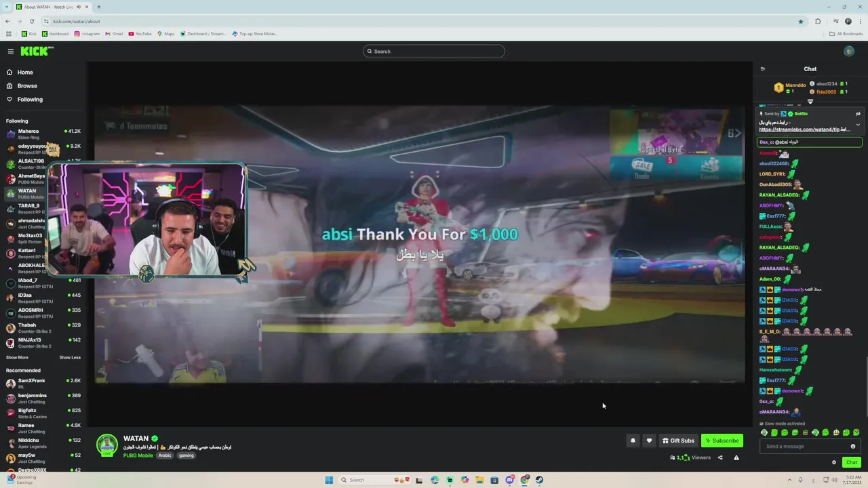
Task: Open SamXFrank recommended channel
Action: click(x=42, y=384)
